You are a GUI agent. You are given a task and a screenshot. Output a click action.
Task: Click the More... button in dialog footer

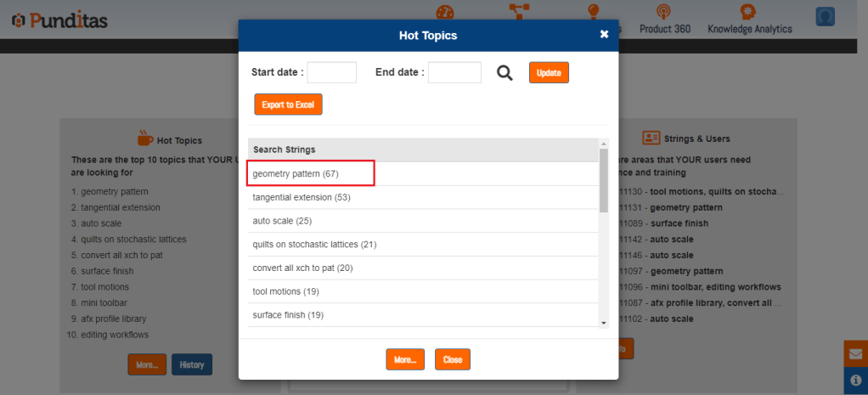point(404,359)
